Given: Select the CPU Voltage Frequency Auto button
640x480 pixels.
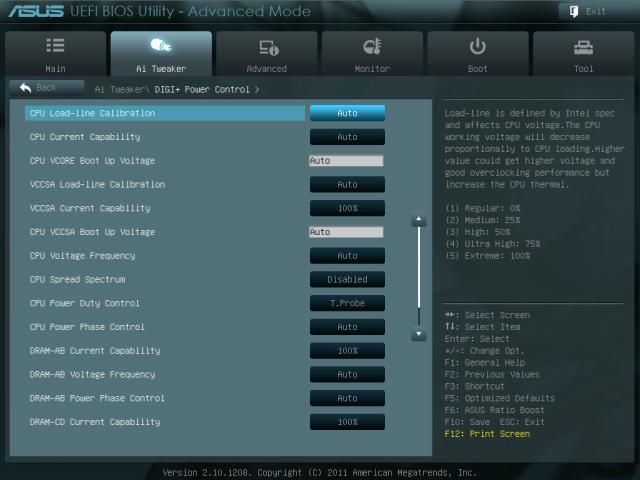Looking at the screenshot, I should 347,256.
